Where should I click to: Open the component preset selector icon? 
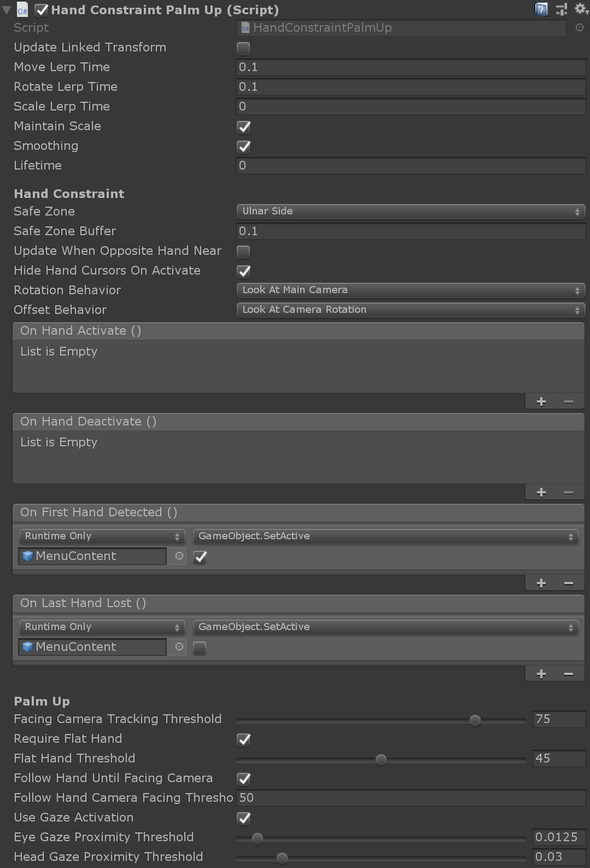coord(562,9)
